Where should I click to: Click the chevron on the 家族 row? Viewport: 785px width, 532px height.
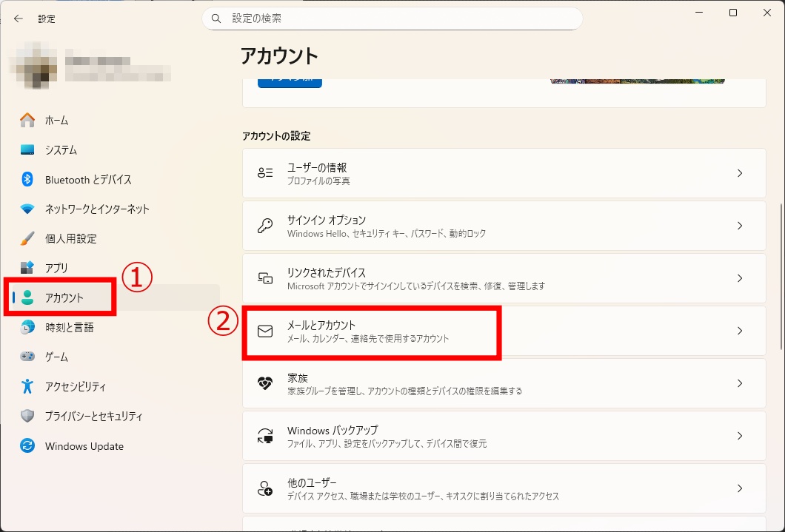pyautogui.click(x=739, y=383)
